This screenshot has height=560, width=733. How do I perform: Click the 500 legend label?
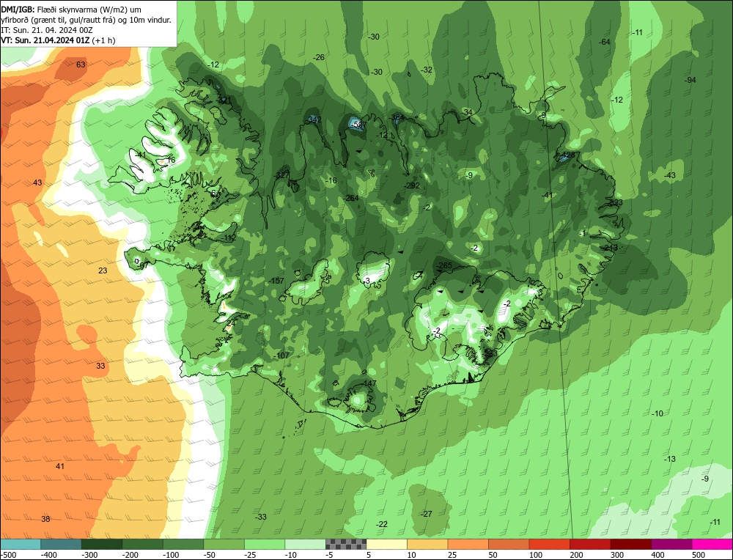tap(699, 555)
